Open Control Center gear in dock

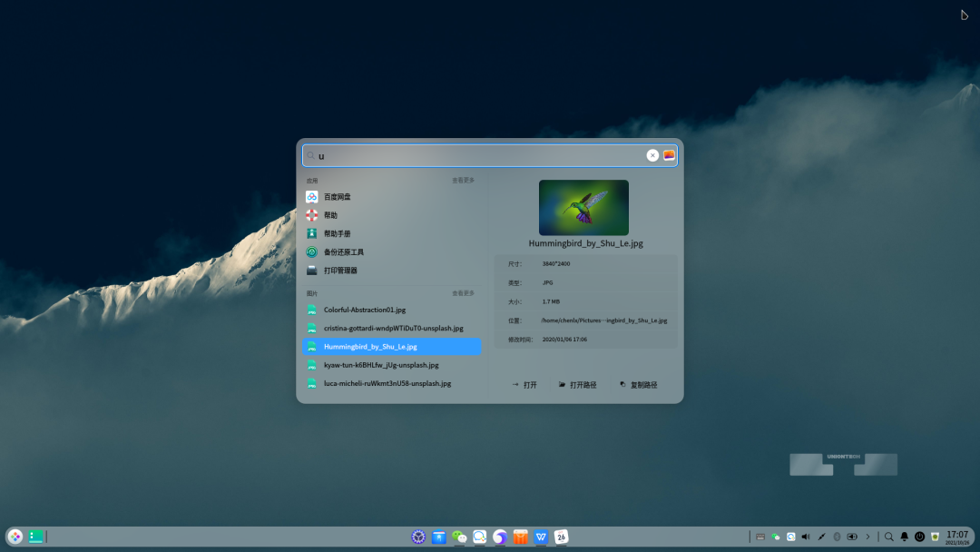418,537
